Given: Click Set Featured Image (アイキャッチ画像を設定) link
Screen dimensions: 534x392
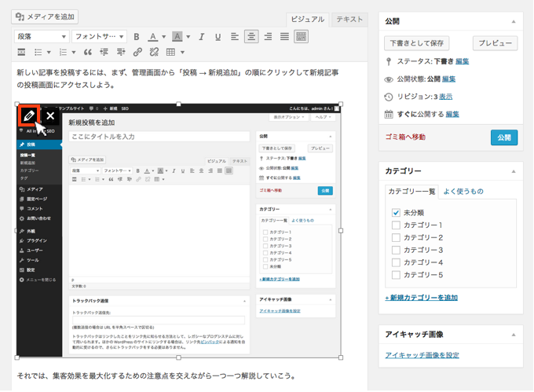Looking at the screenshot, I should click(x=422, y=355).
